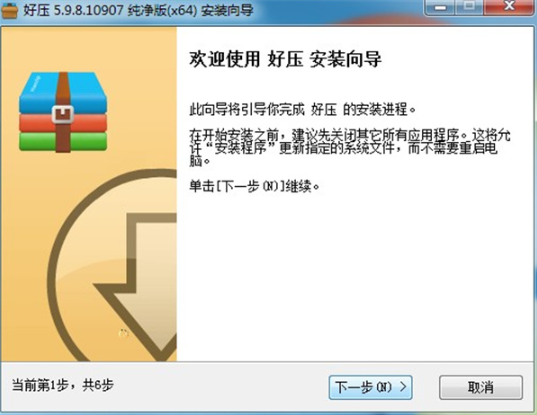The height and width of the screenshot is (415, 537).
Task: Click the paragraph beginning 在开始安装之前
Action: [x=349, y=148]
